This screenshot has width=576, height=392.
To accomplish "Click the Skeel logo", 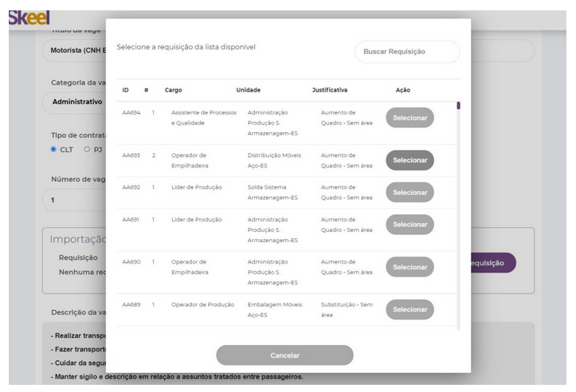I will [x=29, y=18].
